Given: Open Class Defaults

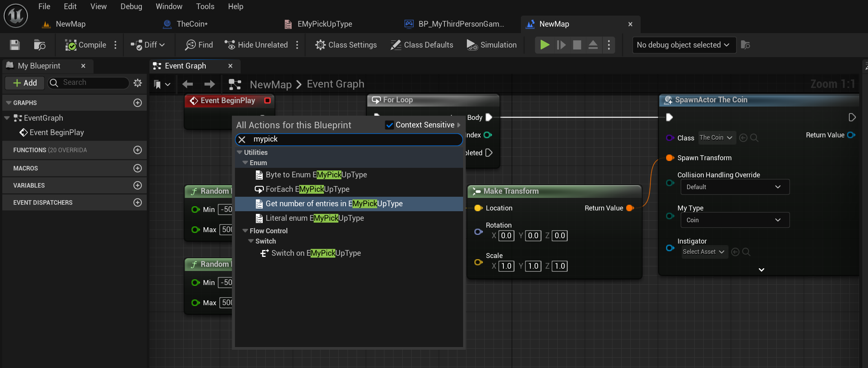Looking at the screenshot, I should pos(422,45).
